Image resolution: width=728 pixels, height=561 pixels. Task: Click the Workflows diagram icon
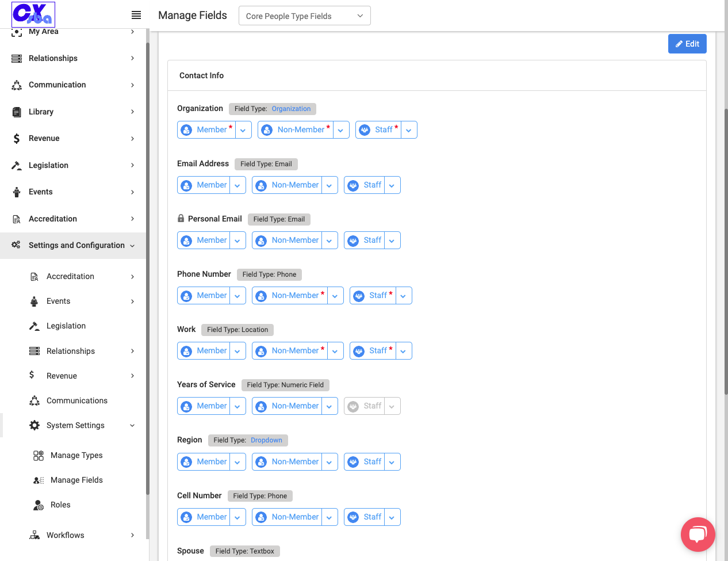35,535
